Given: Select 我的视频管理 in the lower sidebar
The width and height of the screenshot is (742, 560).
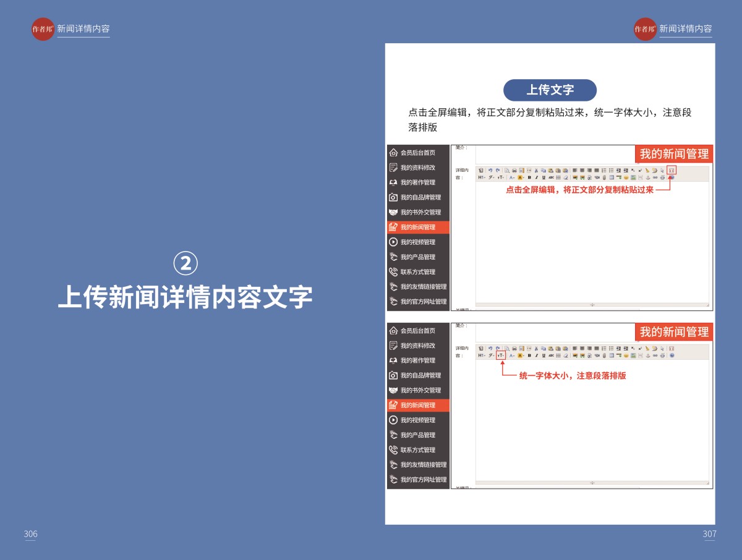Looking at the screenshot, I should click(x=418, y=420).
